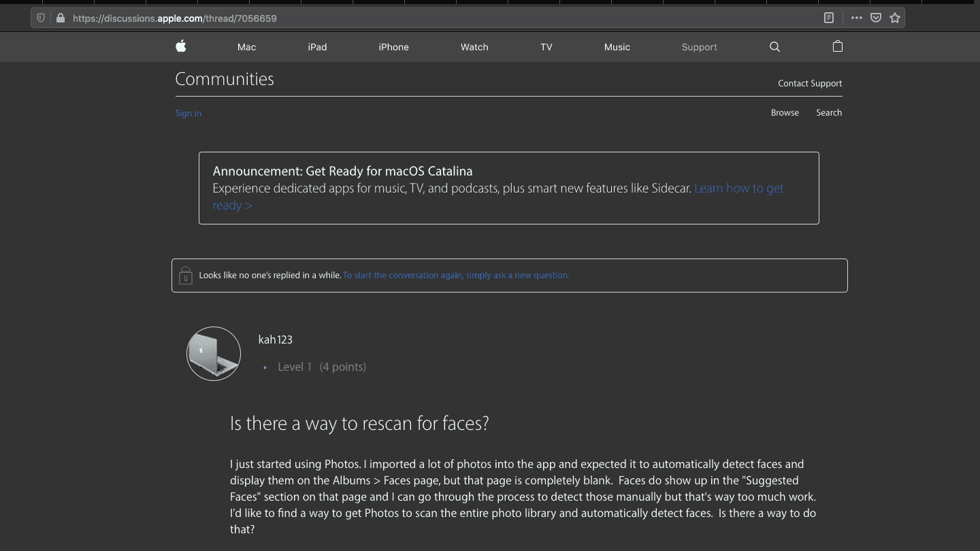Click the Communities heading
The height and width of the screenshot is (551, 980).
click(x=225, y=79)
